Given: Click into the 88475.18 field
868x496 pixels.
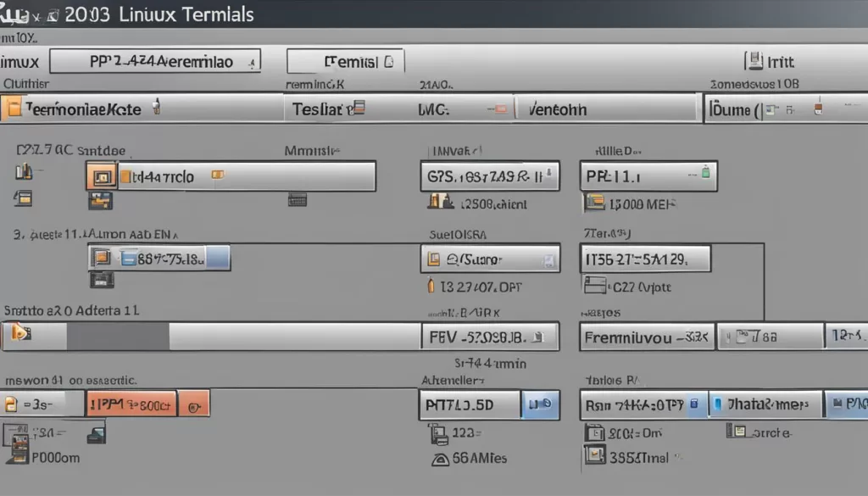Looking at the screenshot, I should [x=159, y=258].
